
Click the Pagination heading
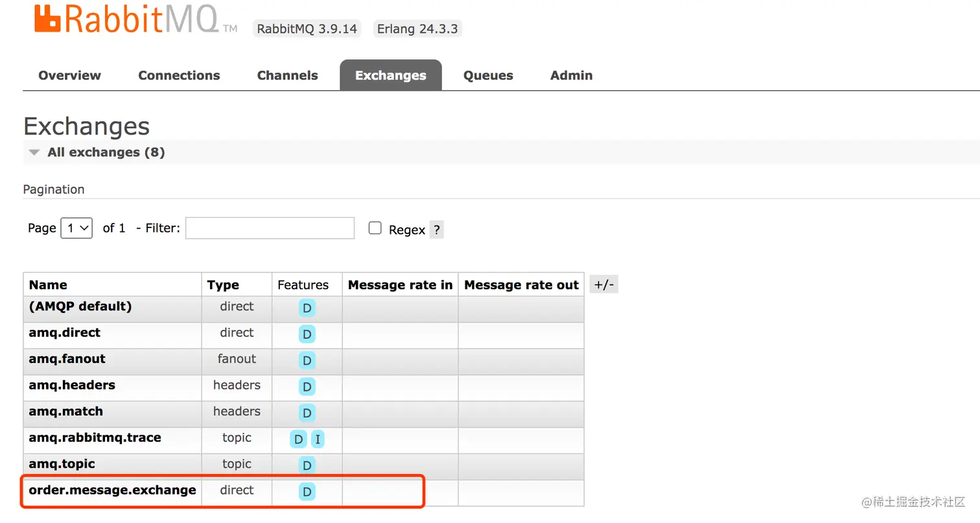click(x=54, y=189)
